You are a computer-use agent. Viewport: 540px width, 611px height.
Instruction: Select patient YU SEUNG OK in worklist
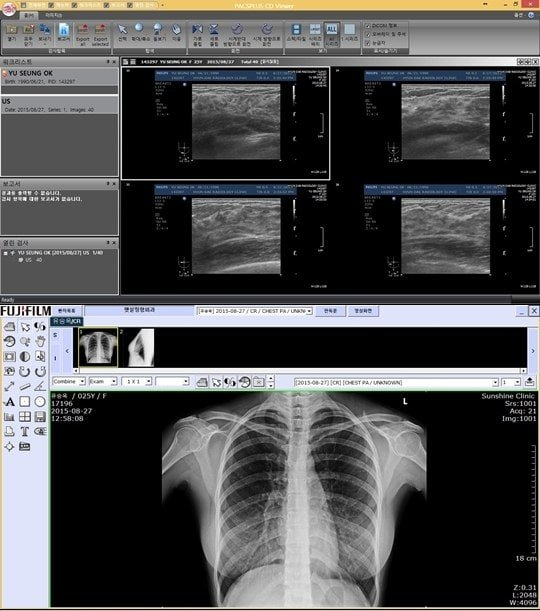coord(60,77)
